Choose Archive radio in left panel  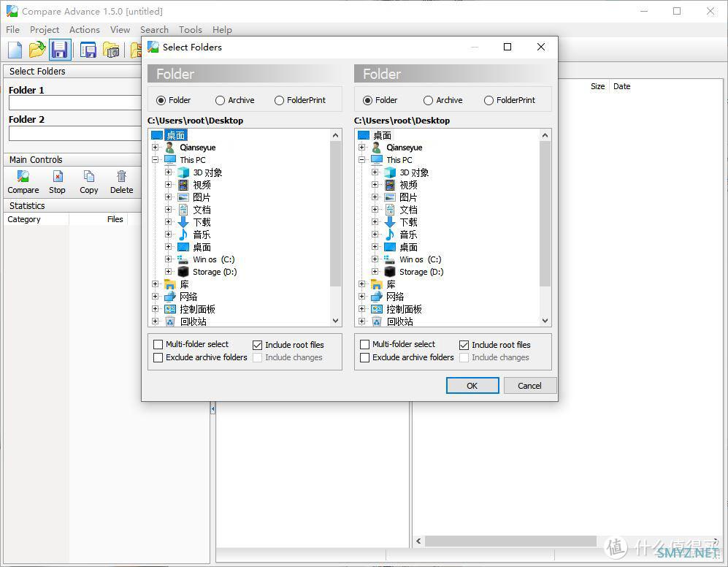[x=220, y=100]
